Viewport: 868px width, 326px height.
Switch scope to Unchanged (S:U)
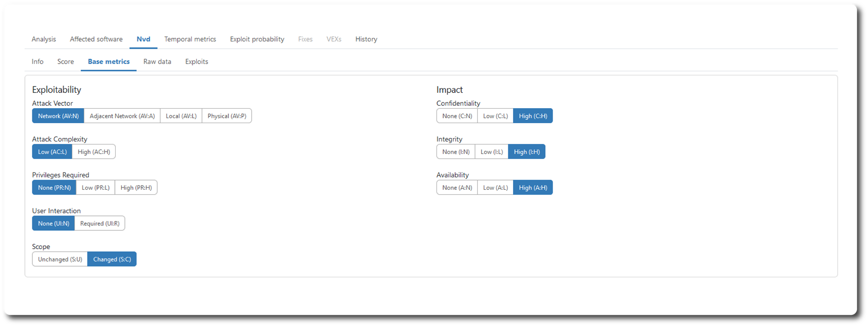[60, 259]
